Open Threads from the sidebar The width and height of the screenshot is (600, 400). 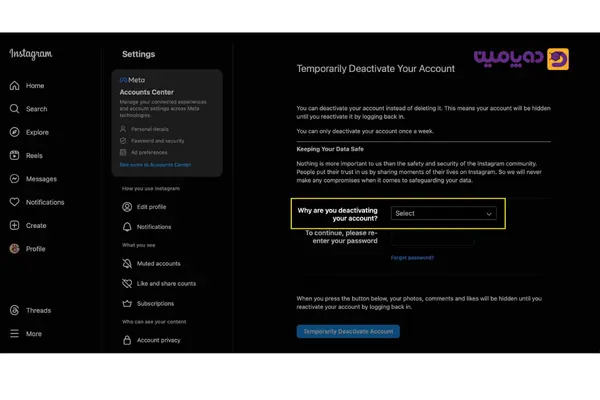click(15, 311)
